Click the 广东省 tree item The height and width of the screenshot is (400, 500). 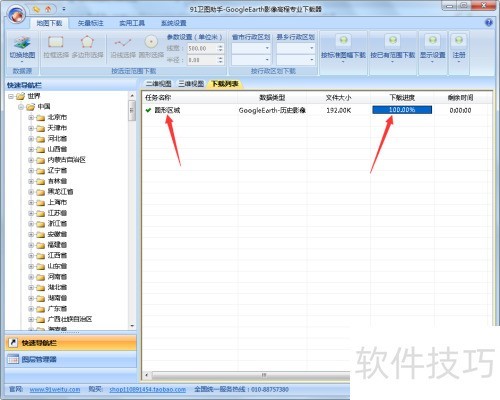click(57, 309)
